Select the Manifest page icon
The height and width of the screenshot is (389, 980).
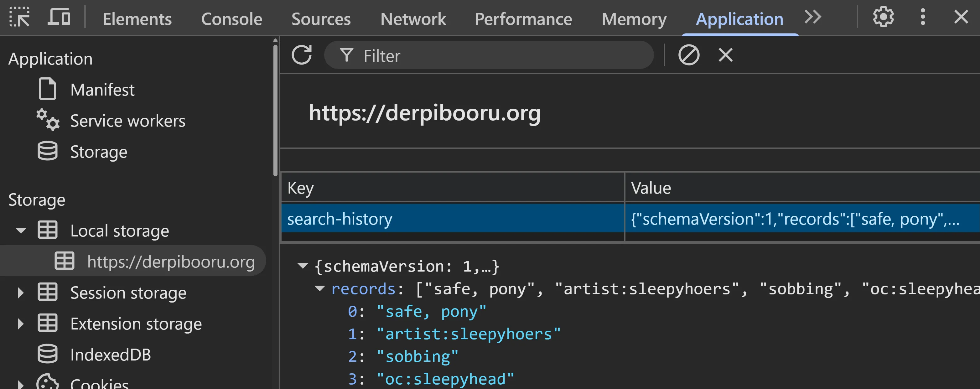pos(47,89)
